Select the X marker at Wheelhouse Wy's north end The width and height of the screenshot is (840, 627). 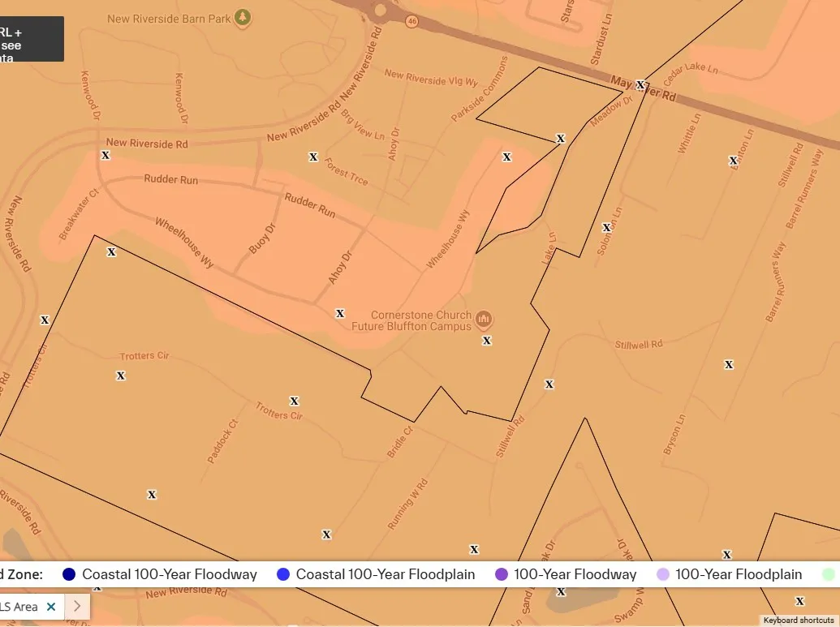pyautogui.click(x=506, y=157)
